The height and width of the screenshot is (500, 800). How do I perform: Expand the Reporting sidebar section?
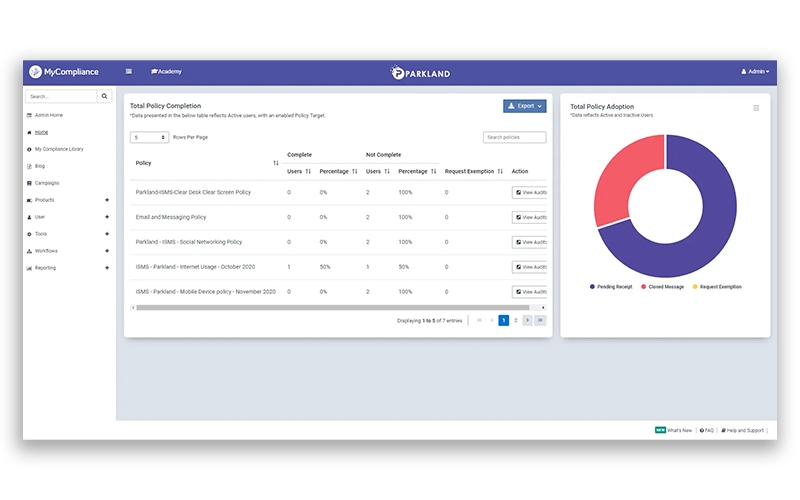tap(107, 268)
